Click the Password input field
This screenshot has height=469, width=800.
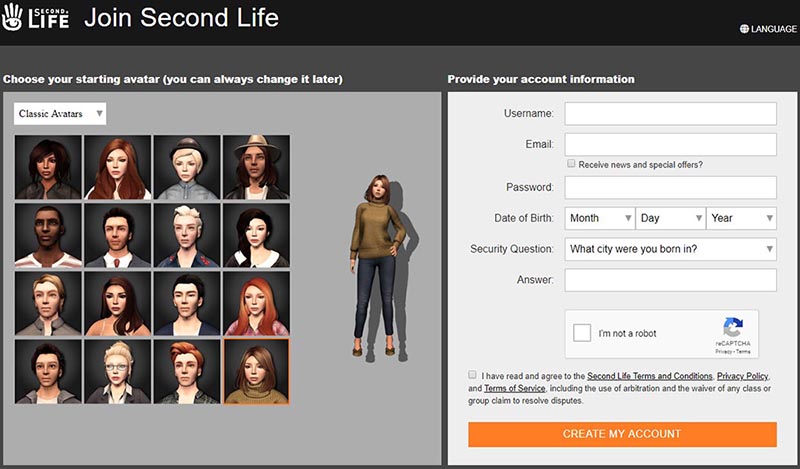(670, 187)
